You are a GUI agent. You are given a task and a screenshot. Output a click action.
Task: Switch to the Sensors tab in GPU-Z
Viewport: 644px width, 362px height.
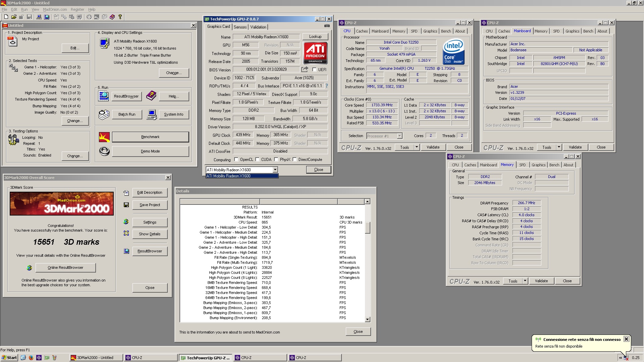click(240, 27)
